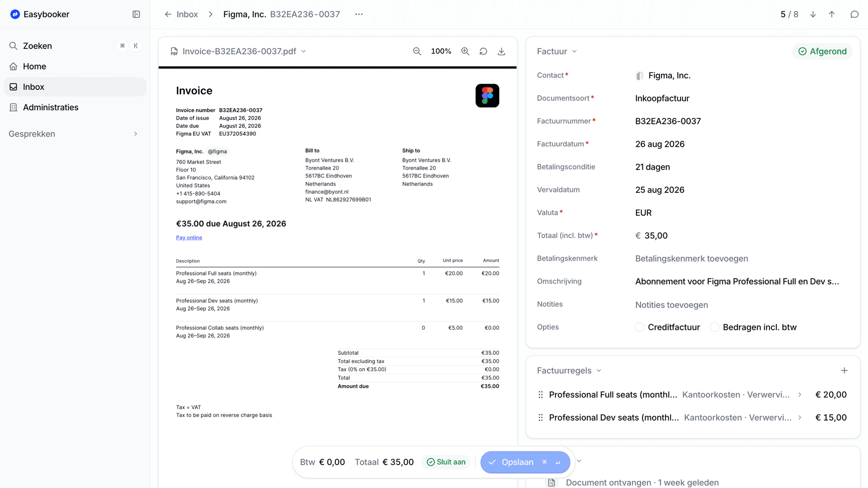
Task: Click the Figma logo in the invoice
Action: pos(487,95)
